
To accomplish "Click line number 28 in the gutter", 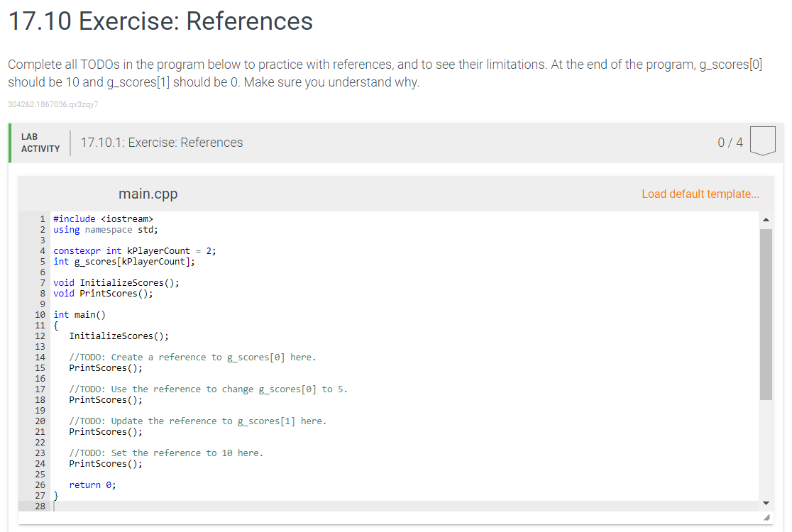I will [40, 506].
